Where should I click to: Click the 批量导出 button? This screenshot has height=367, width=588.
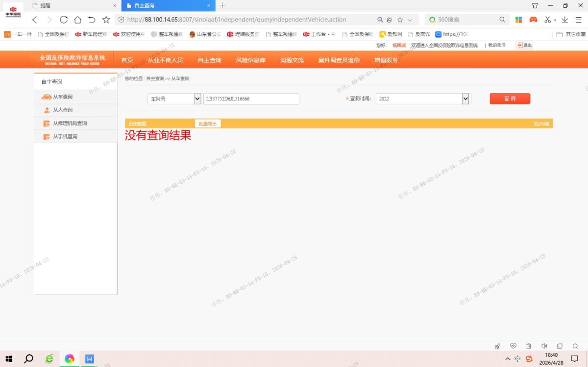208,123
